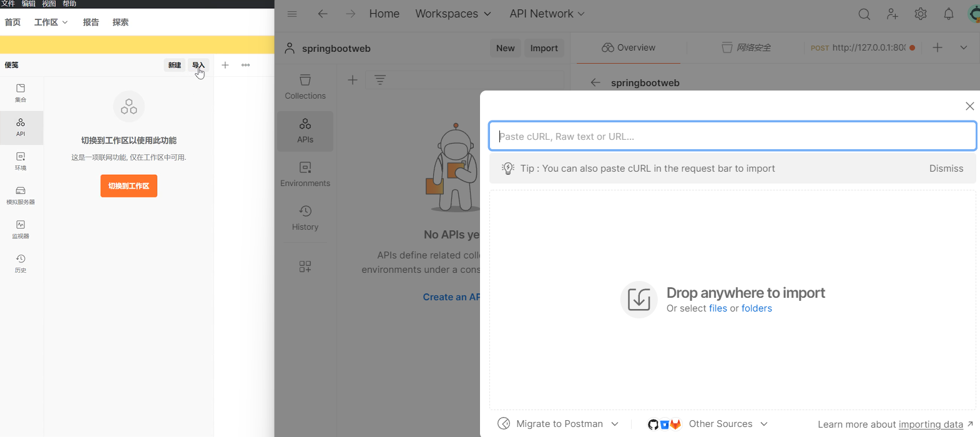Expand the Workspaces dropdown
This screenshot has height=437, width=980.
pyautogui.click(x=453, y=14)
